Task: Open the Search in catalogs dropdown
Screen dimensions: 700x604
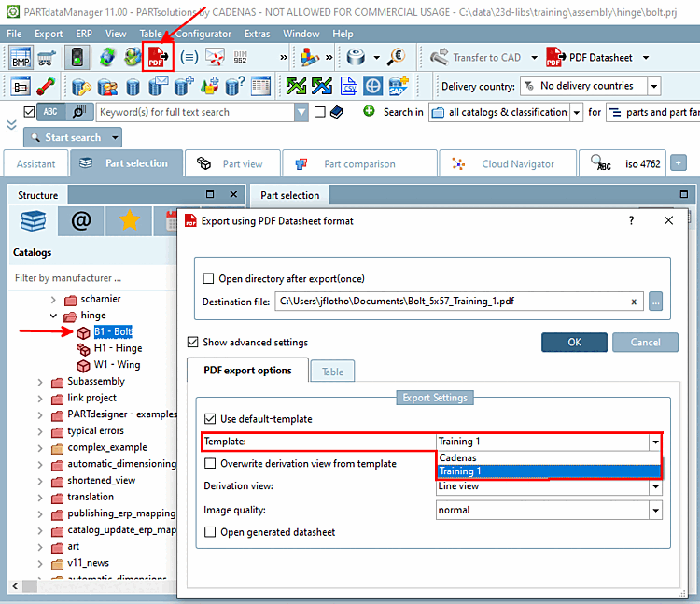Action: (577, 112)
